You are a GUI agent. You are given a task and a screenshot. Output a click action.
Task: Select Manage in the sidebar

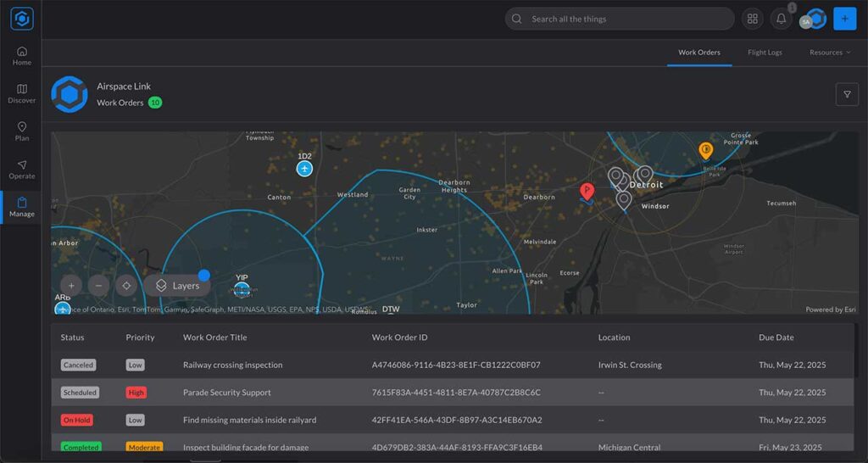coord(22,207)
